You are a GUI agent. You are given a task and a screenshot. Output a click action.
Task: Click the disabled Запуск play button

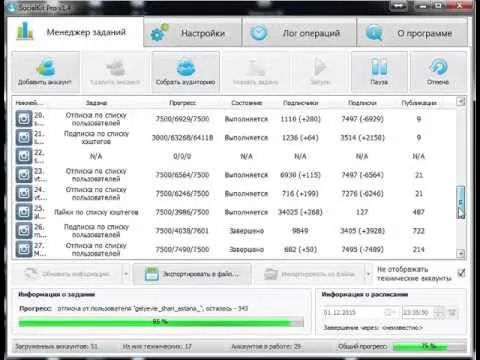click(320, 72)
